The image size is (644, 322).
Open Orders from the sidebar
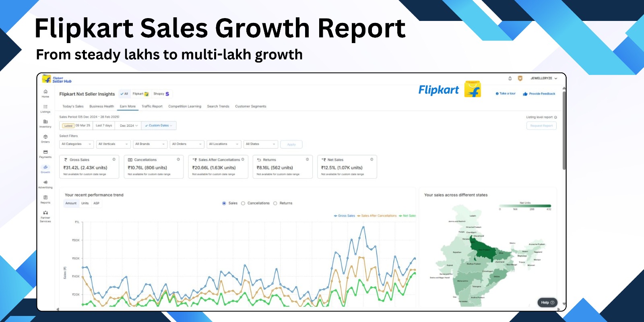coord(45,137)
